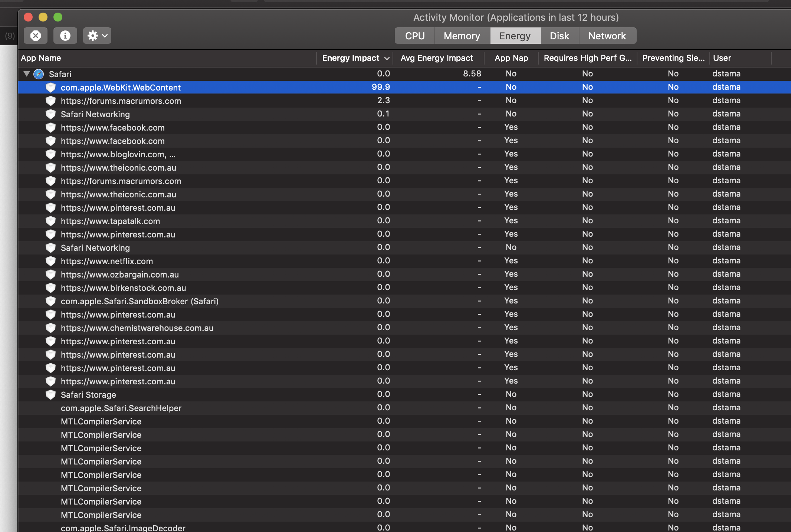Click the 0.1 energy impact value
This screenshot has width=791, height=532.
383,114
